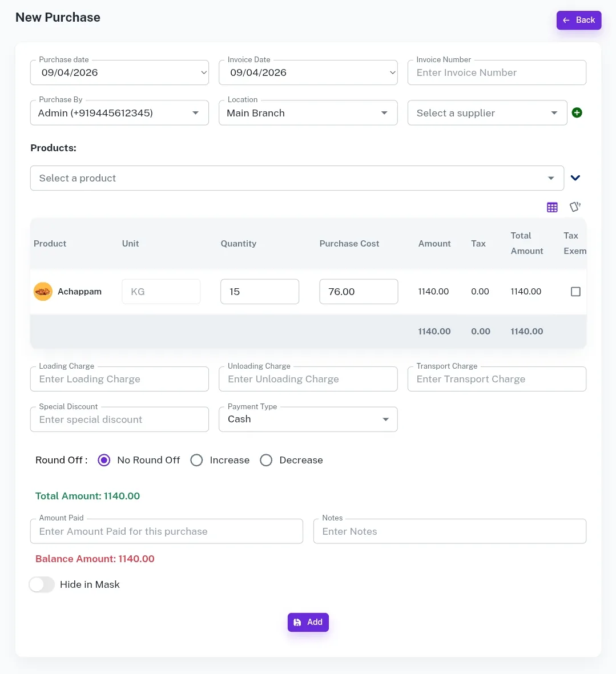This screenshot has width=616, height=674.
Task: Select the No Round Off option
Action: tap(104, 460)
